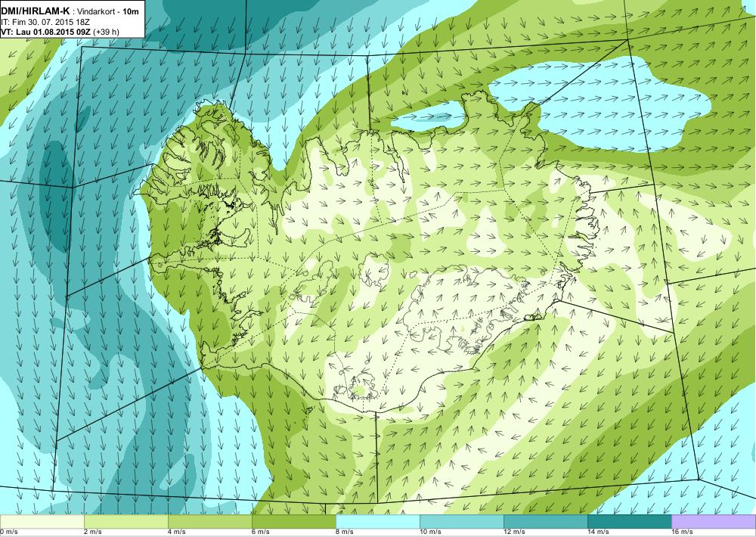Click the "8 m/s" legend label

(345, 532)
